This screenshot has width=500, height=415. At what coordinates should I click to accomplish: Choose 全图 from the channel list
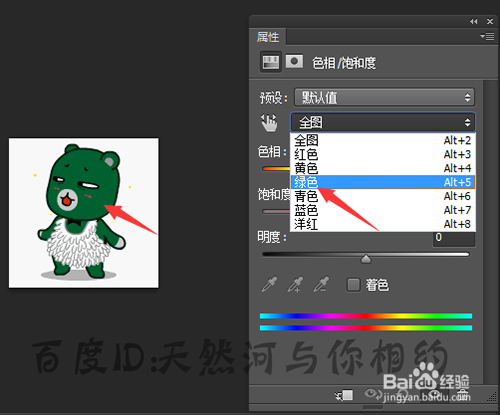pos(383,140)
